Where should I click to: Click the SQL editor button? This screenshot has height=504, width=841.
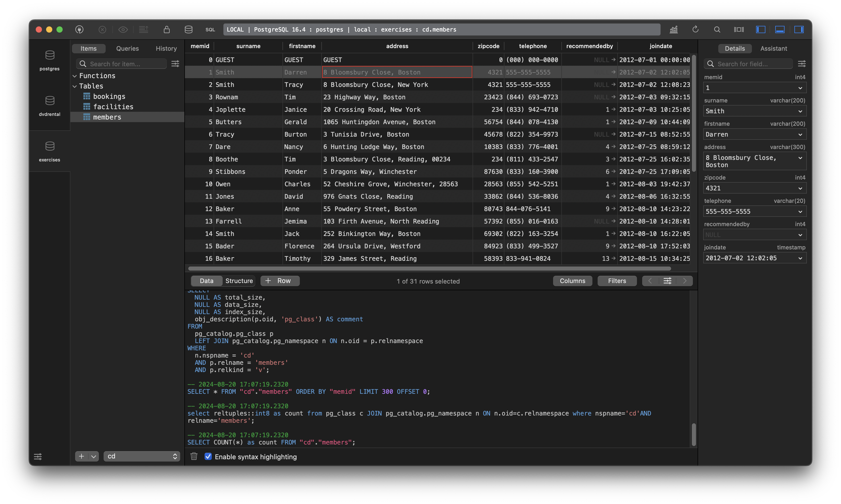(210, 29)
